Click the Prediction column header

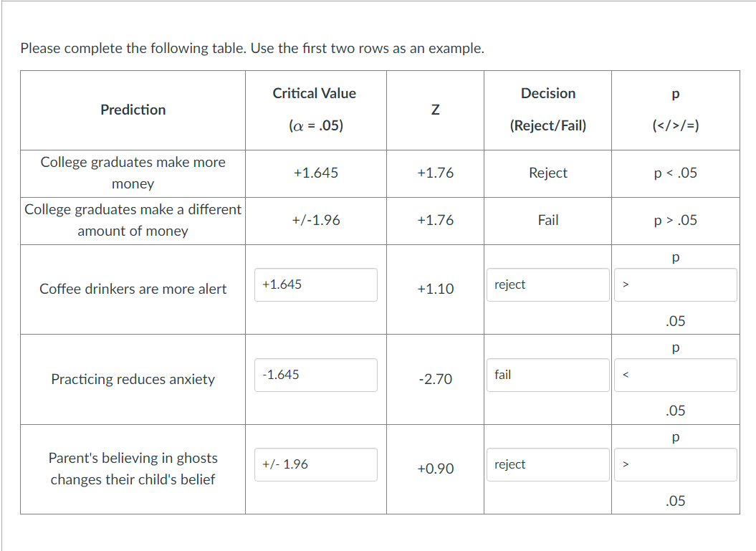click(x=133, y=110)
